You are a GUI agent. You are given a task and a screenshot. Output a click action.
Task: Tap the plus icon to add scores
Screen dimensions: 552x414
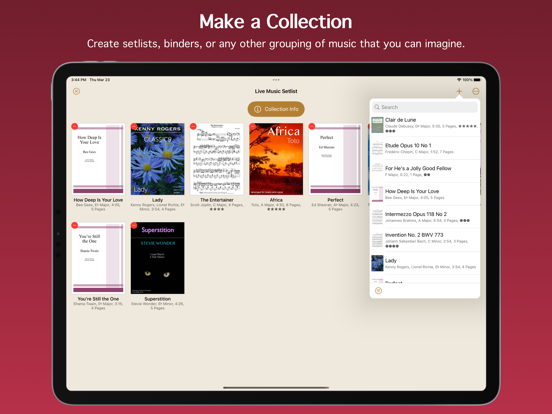pos(459,91)
